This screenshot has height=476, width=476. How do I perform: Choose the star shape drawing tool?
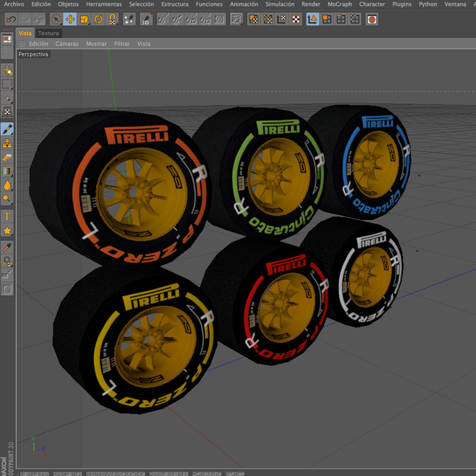[7, 230]
